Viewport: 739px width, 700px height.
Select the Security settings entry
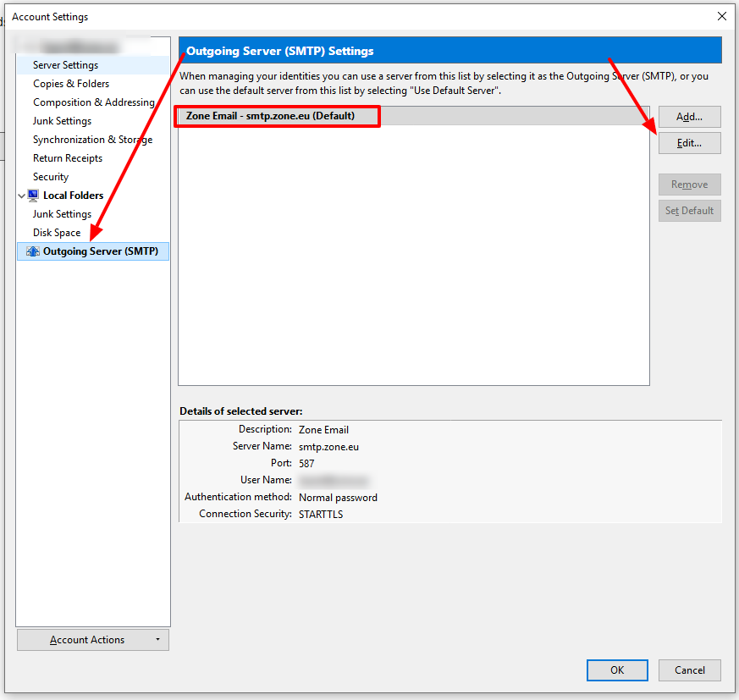51,177
